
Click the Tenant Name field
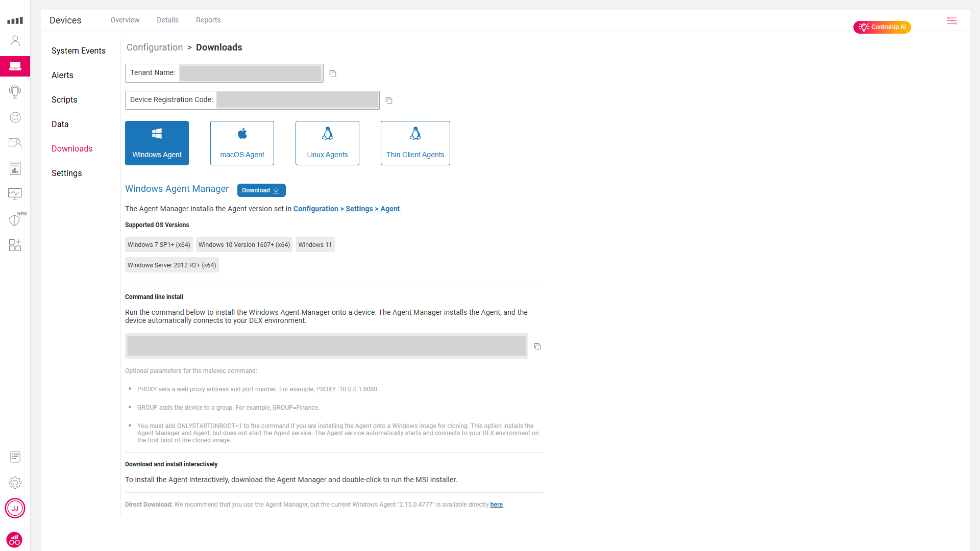pyautogui.click(x=224, y=73)
